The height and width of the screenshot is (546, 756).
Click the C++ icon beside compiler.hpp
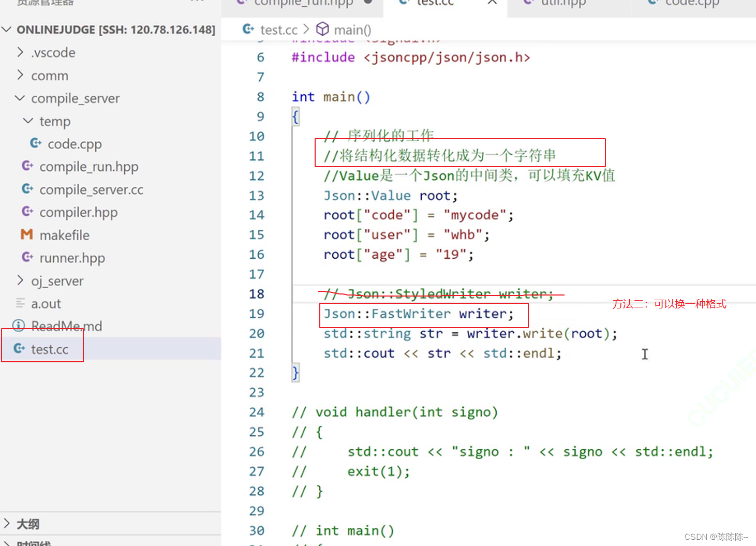click(27, 211)
